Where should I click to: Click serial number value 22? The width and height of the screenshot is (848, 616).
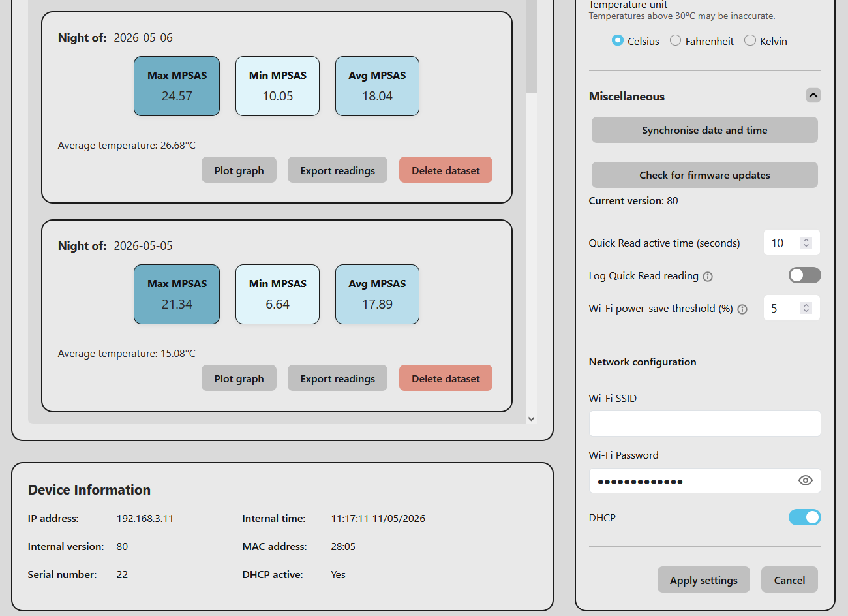tap(122, 575)
